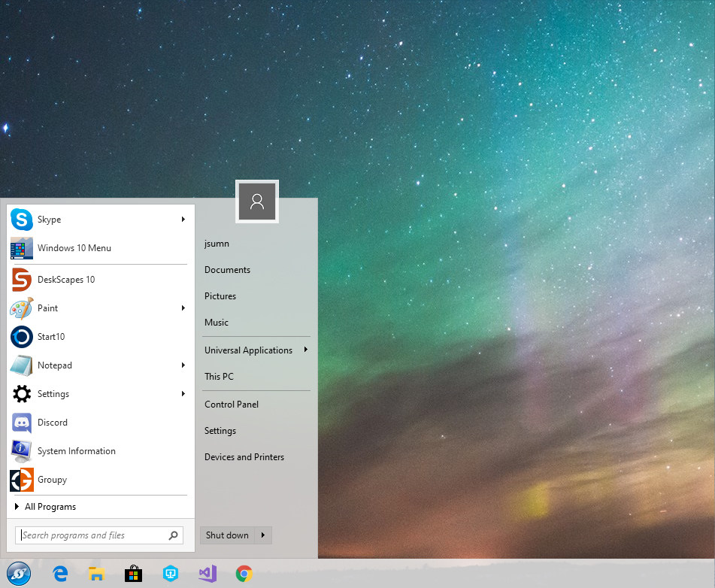This screenshot has height=588, width=715.
Task: Open Devices and Printers
Action: (244, 457)
